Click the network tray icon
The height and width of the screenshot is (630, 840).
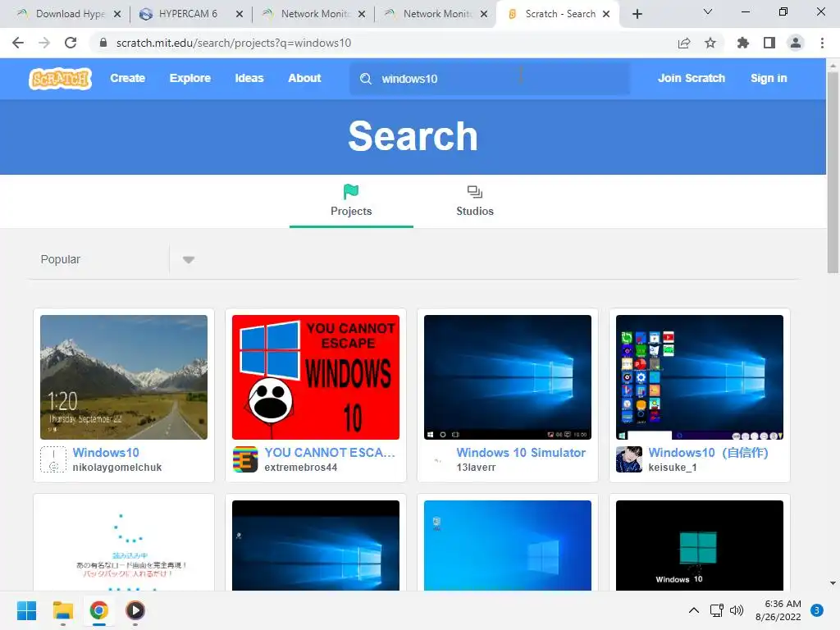[x=716, y=610]
